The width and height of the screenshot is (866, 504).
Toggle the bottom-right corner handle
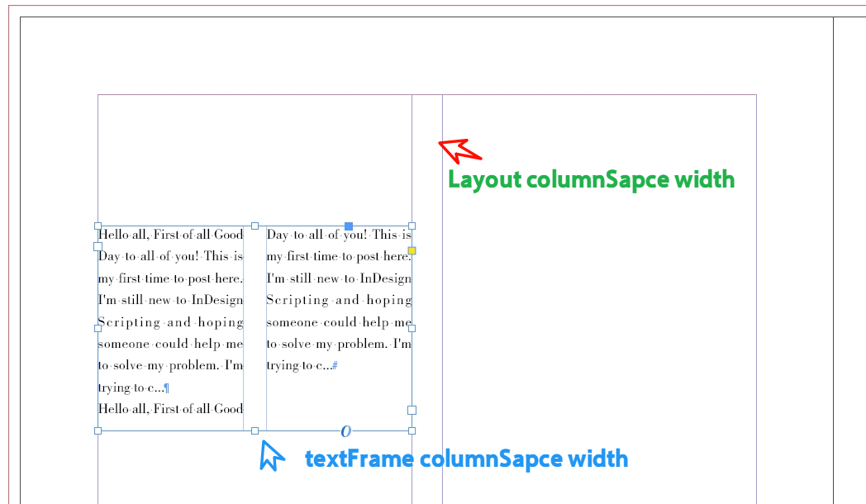click(412, 430)
